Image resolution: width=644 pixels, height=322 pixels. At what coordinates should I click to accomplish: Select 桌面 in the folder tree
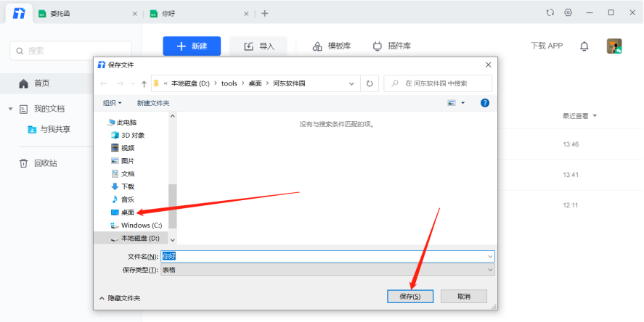click(x=127, y=212)
